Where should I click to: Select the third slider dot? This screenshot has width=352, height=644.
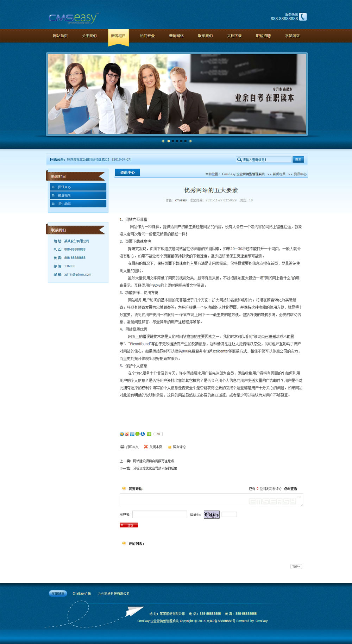(177, 141)
